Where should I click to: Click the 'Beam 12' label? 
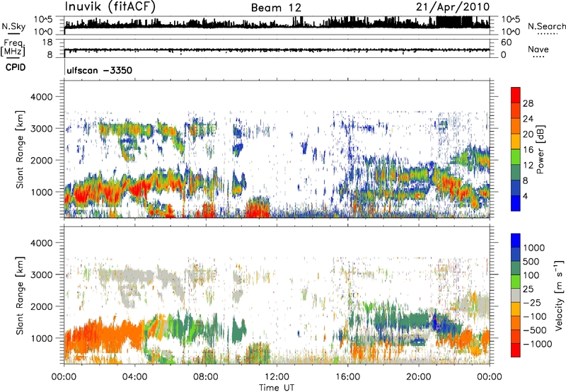(x=276, y=8)
